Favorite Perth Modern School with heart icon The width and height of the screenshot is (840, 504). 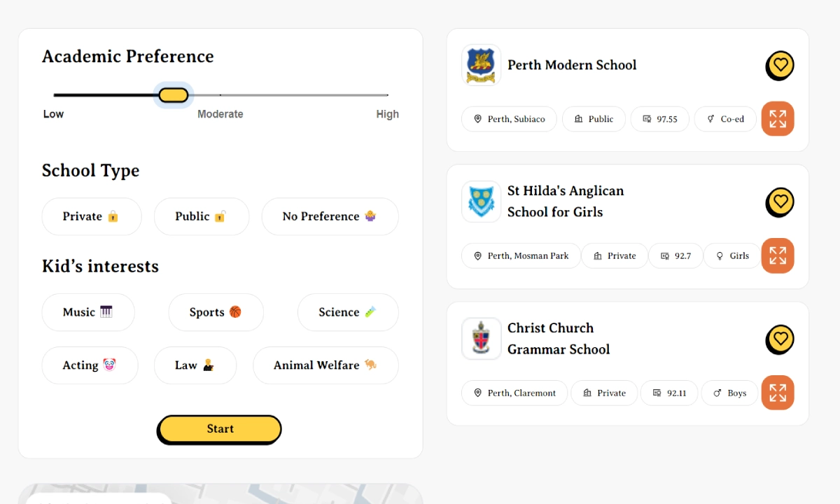tap(780, 66)
